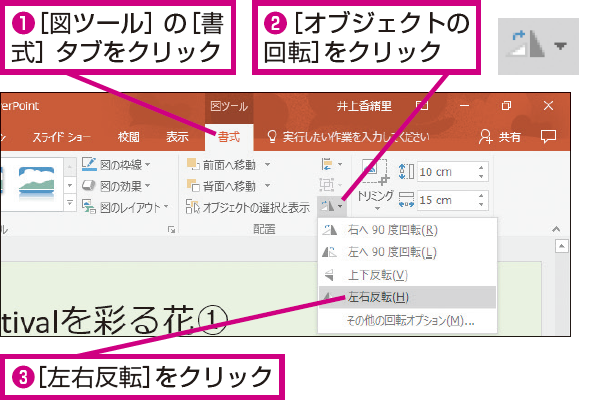This screenshot has width=600, height=400.
Task: Click the shape height icon
Action: (x=406, y=172)
